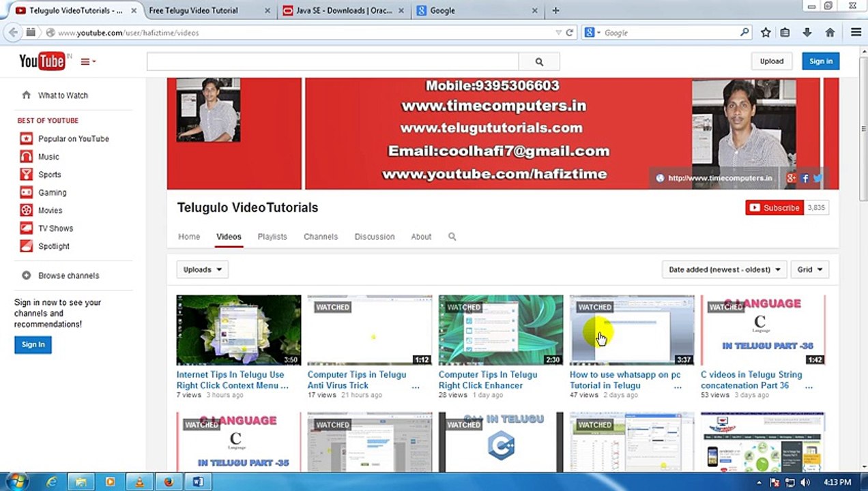Open the About channel tab
This screenshot has height=491, width=868.
tap(421, 237)
